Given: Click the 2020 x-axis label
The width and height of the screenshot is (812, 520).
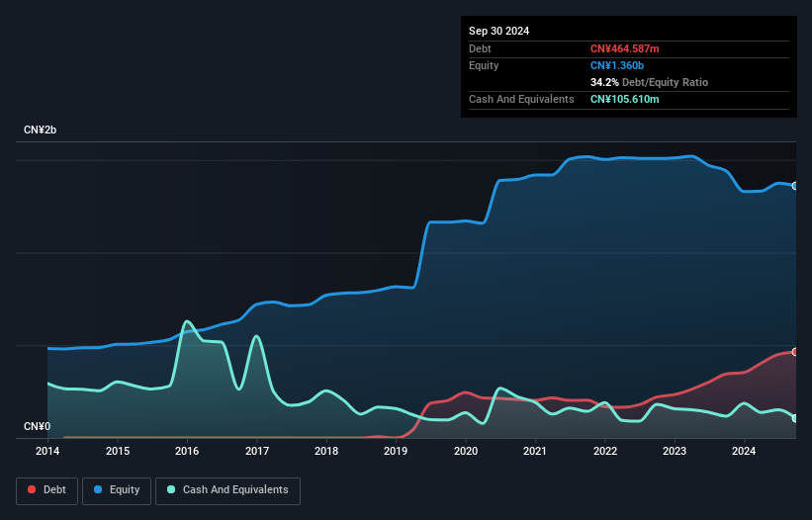Looking at the screenshot, I should click(466, 451).
